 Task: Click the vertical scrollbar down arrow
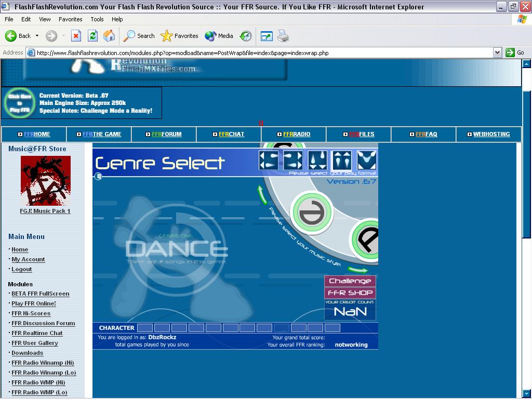[526, 394]
